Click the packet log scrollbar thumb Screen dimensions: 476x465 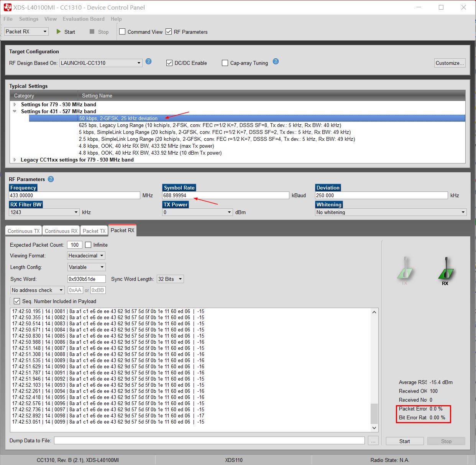tap(374, 413)
